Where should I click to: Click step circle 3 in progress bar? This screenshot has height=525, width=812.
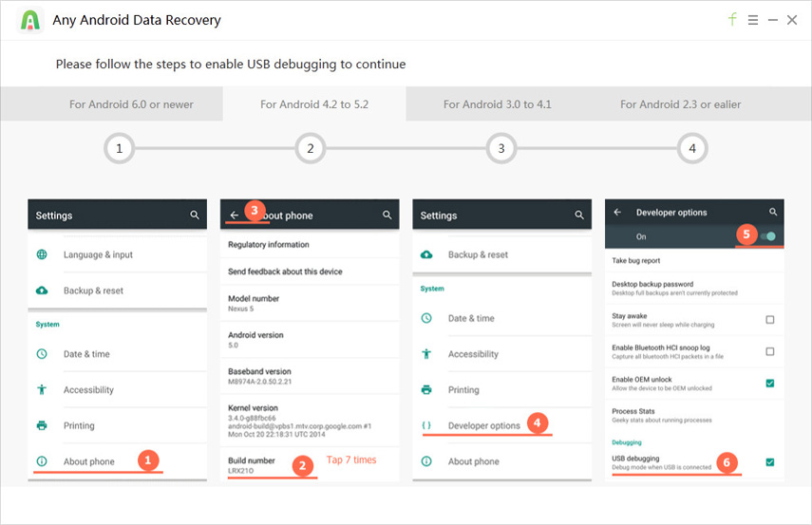pyautogui.click(x=501, y=149)
